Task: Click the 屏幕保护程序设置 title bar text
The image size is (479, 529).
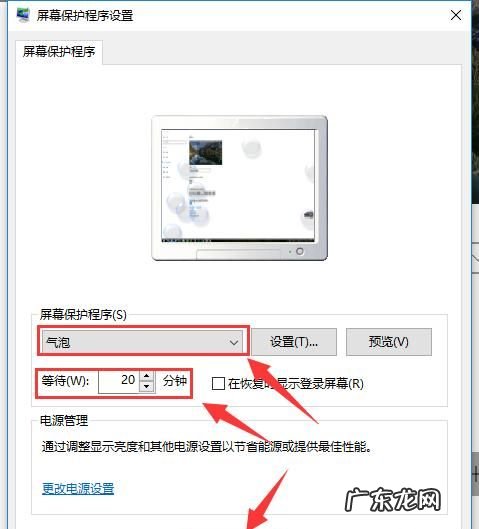Action: pyautogui.click(x=85, y=16)
